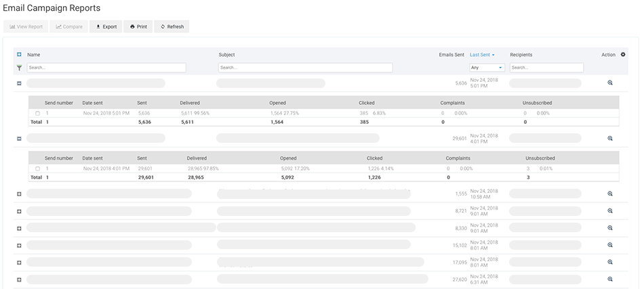The width and height of the screenshot is (644, 289).
Task: Click the '5,092 17.20%' opened value
Action: (295, 169)
